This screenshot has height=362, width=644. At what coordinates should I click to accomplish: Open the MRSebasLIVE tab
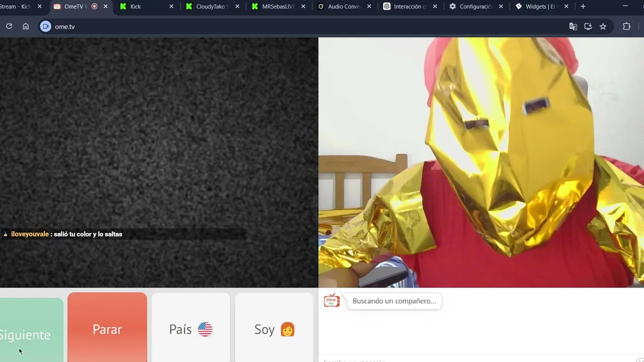[278, 7]
